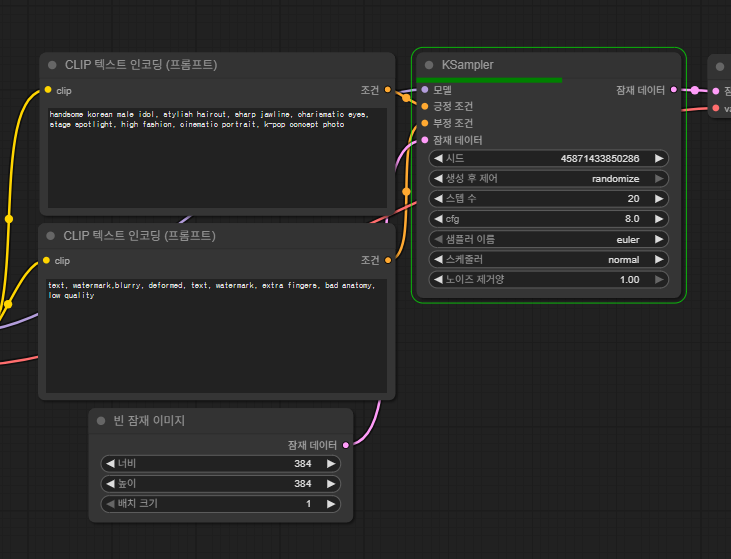The image size is (731, 559).
Task: Collapse the KSampler node via its title dot
Action: pos(428,65)
